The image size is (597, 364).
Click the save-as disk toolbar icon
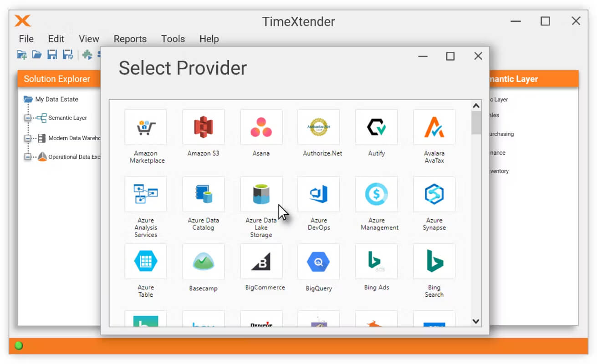pos(68,55)
